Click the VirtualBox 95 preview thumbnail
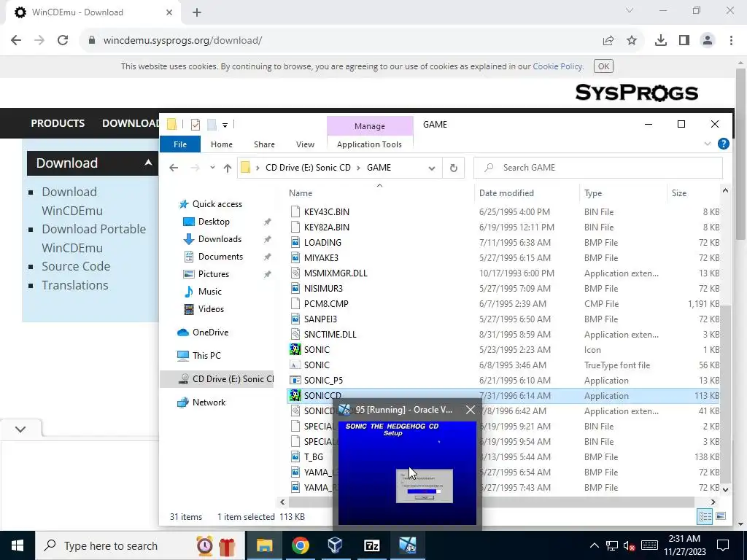 (x=407, y=472)
